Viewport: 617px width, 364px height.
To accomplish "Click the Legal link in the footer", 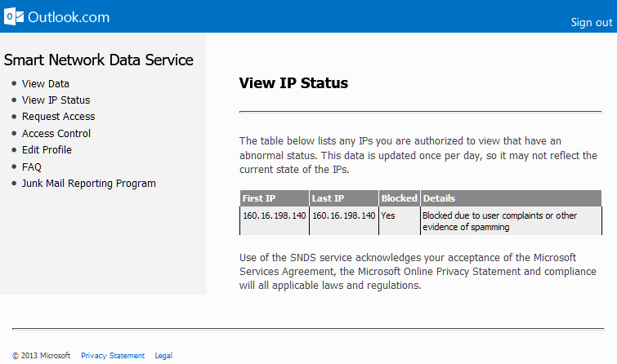I will (x=163, y=356).
